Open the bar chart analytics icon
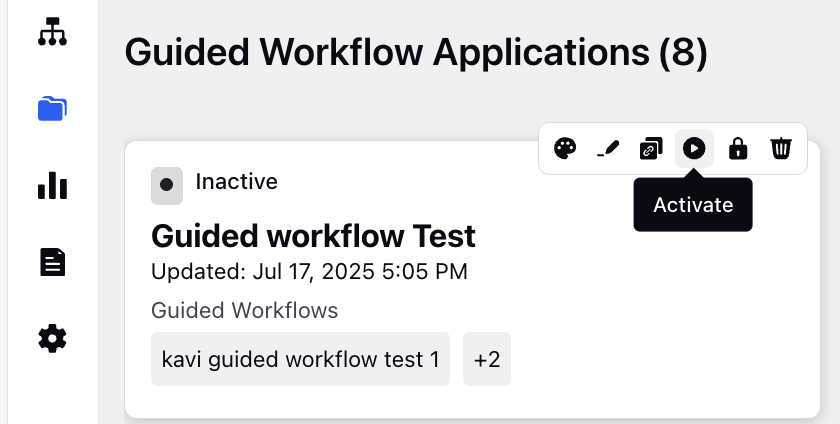The width and height of the screenshot is (840, 424). pyautogui.click(x=52, y=185)
